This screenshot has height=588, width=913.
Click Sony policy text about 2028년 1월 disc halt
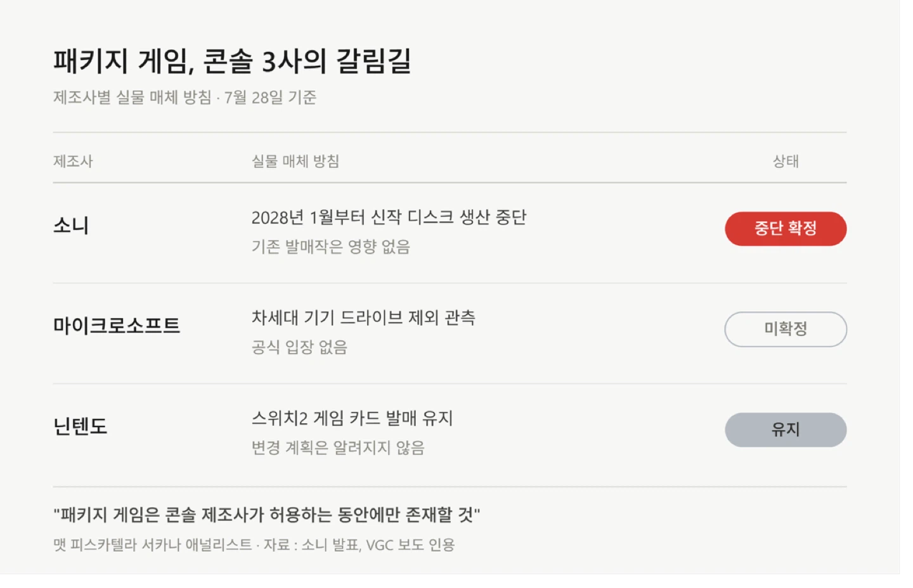tap(389, 217)
